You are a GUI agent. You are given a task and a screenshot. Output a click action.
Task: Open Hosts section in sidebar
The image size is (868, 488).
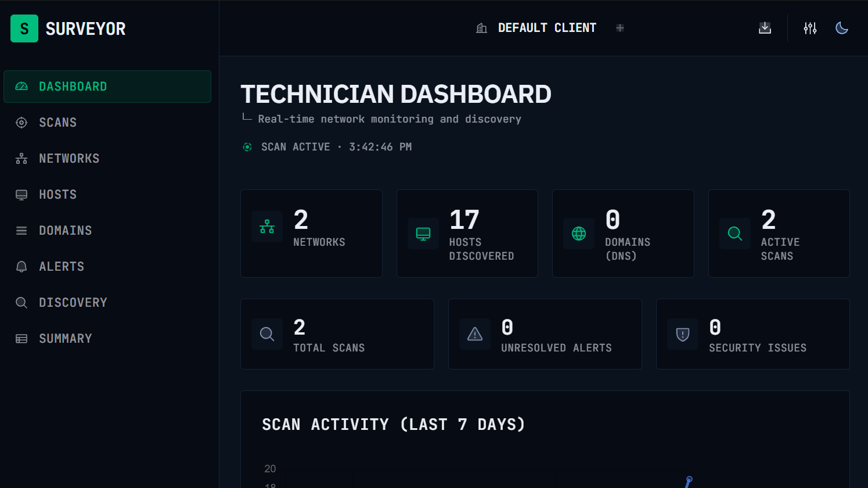pos(57,195)
